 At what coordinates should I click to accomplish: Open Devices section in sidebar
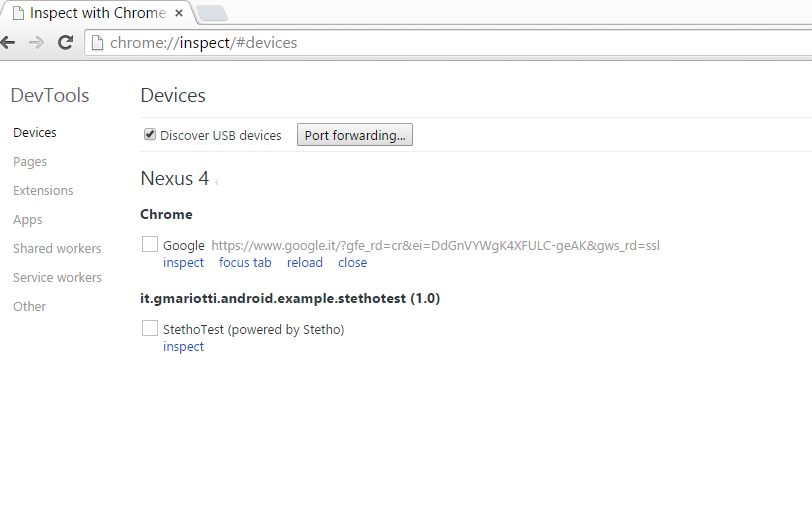(x=35, y=133)
